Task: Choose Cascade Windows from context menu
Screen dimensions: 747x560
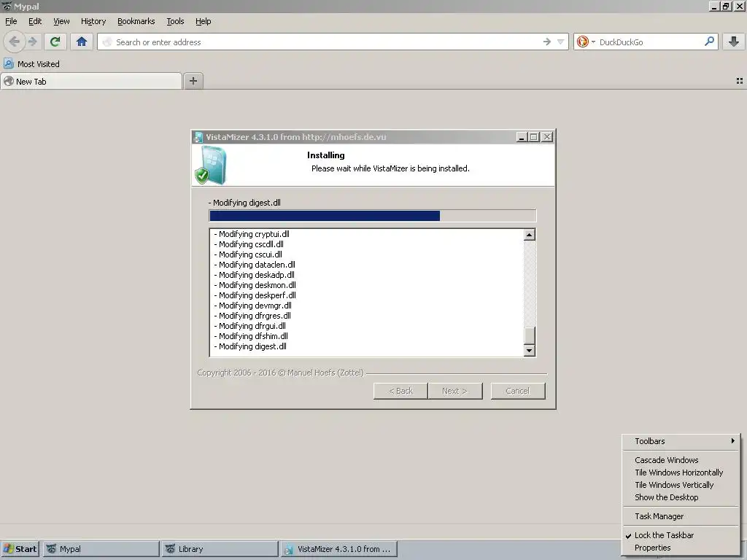Action: [x=681, y=460]
